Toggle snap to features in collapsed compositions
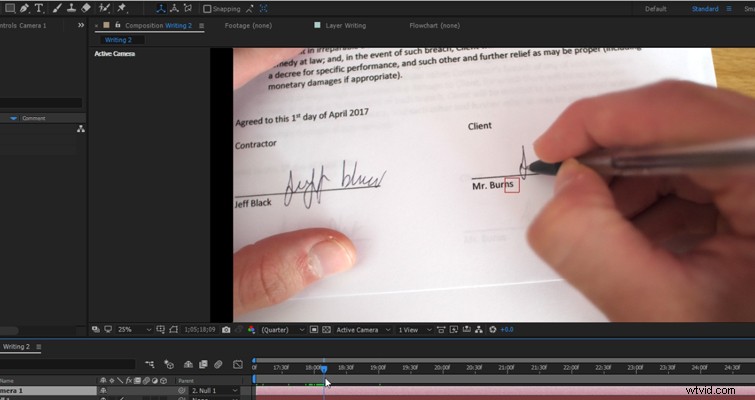This screenshot has height=400, width=755. coord(263,9)
